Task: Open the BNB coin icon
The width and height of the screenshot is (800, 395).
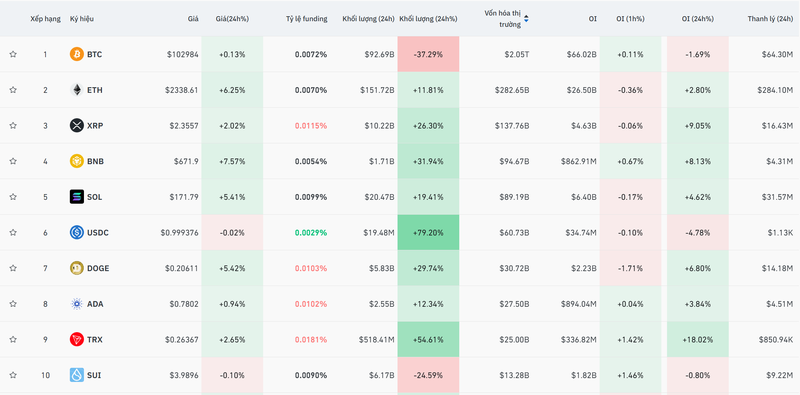Action: pyautogui.click(x=77, y=161)
